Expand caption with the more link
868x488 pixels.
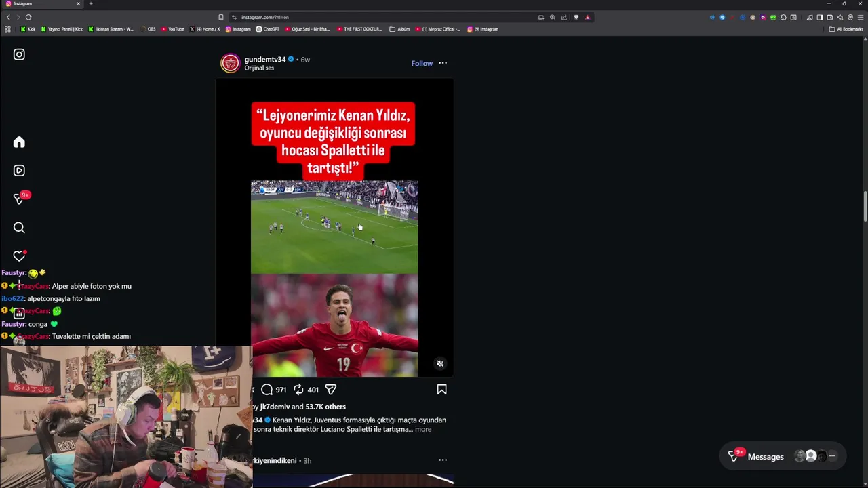[423, 429]
